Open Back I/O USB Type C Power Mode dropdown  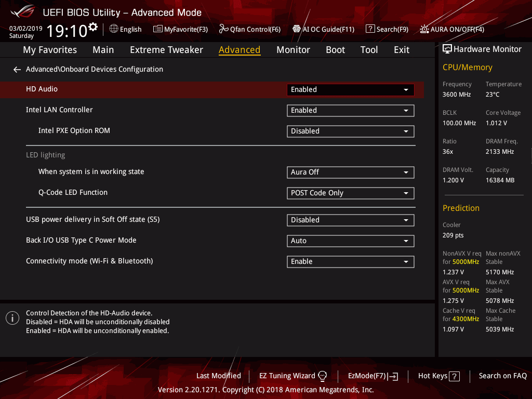click(x=351, y=241)
